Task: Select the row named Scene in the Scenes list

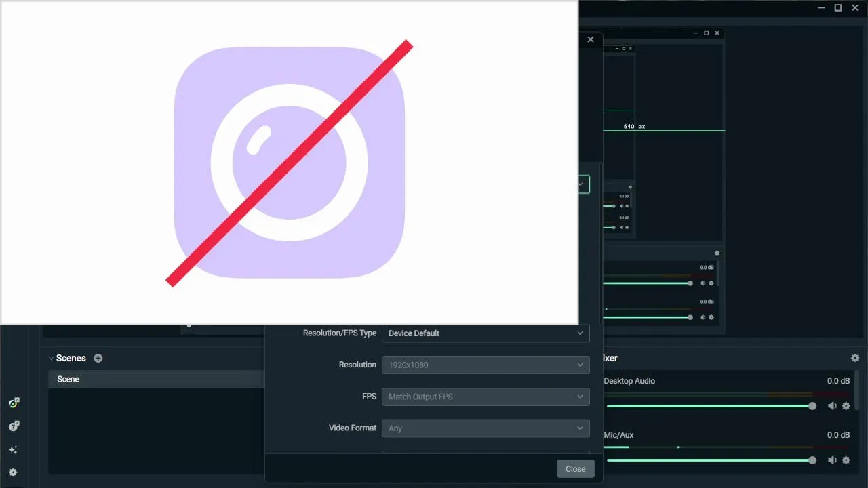Action: point(156,379)
